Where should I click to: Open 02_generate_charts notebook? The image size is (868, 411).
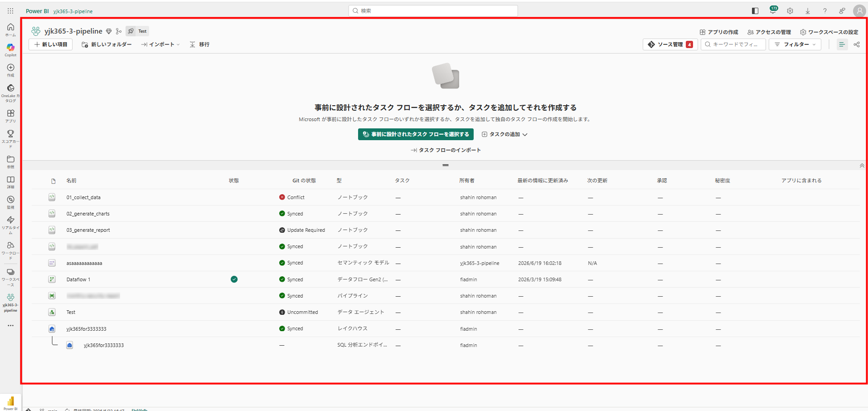(x=88, y=214)
